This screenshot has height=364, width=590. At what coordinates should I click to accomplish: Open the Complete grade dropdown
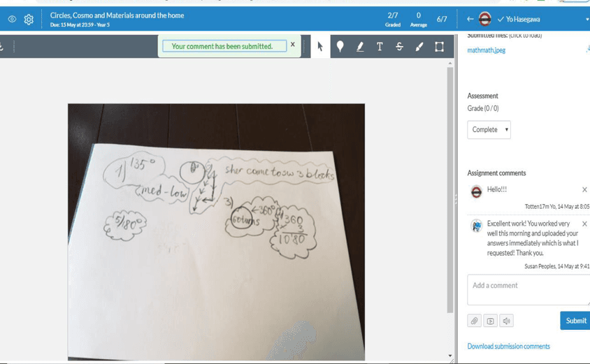[489, 130]
